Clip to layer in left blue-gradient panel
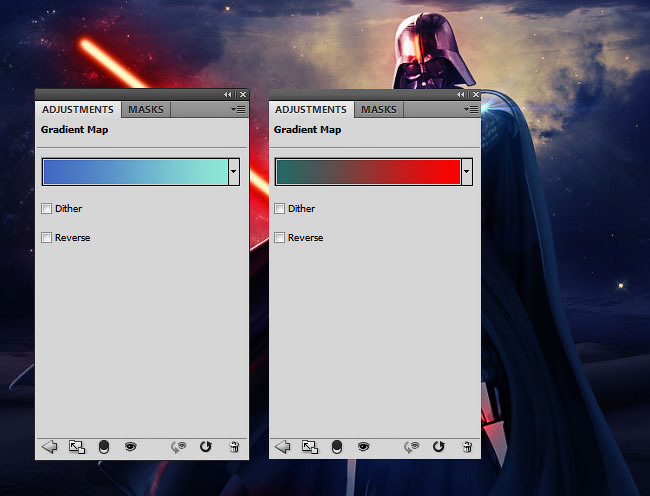This screenshot has height=496, width=650. click(x=104, y=447)
